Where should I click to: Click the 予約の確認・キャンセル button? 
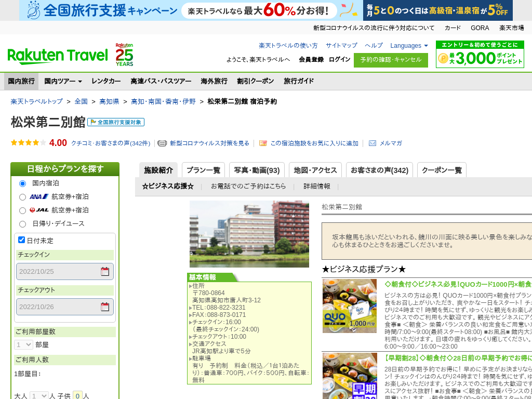pyautogui.click(x=391, y=60)
